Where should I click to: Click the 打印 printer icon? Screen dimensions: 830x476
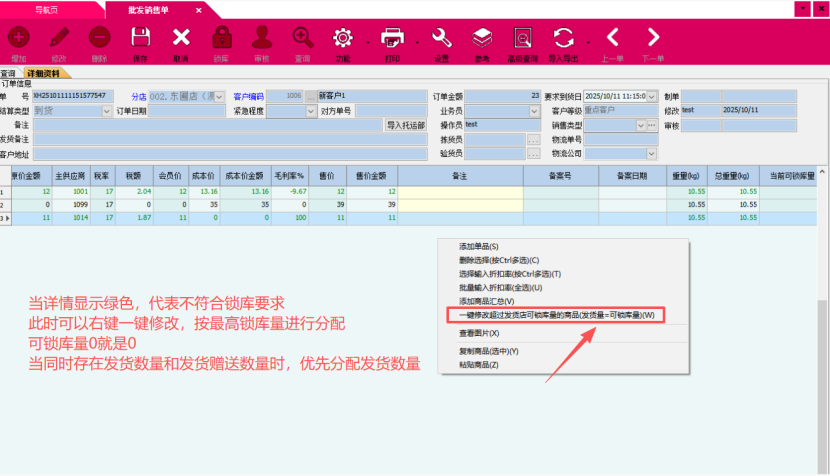pyautogui.click(x=392, y=38)
